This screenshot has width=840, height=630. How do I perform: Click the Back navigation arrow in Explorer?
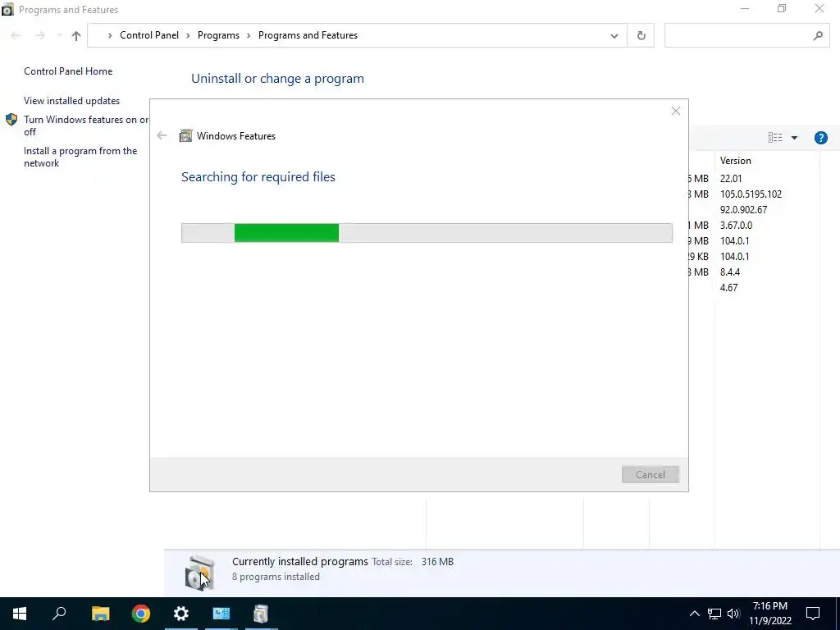click(16, 35)
